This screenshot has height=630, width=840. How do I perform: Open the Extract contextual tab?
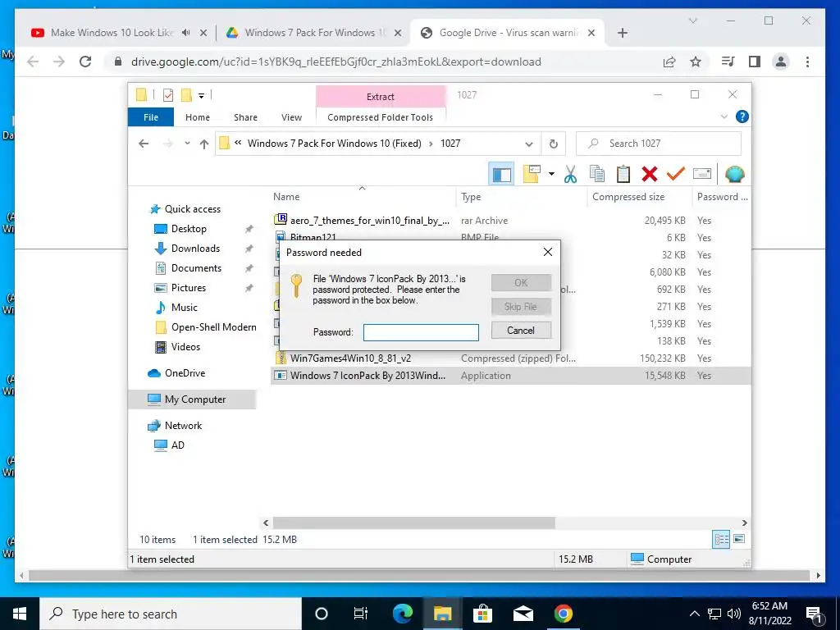point(381,97)
